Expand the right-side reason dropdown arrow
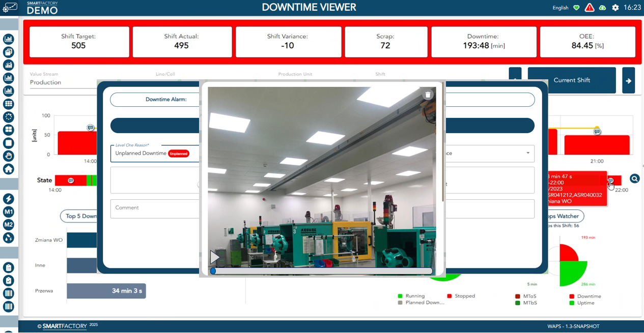Image resolution: width=644 pixels, height=333 pixels. [x=528, y=153]
